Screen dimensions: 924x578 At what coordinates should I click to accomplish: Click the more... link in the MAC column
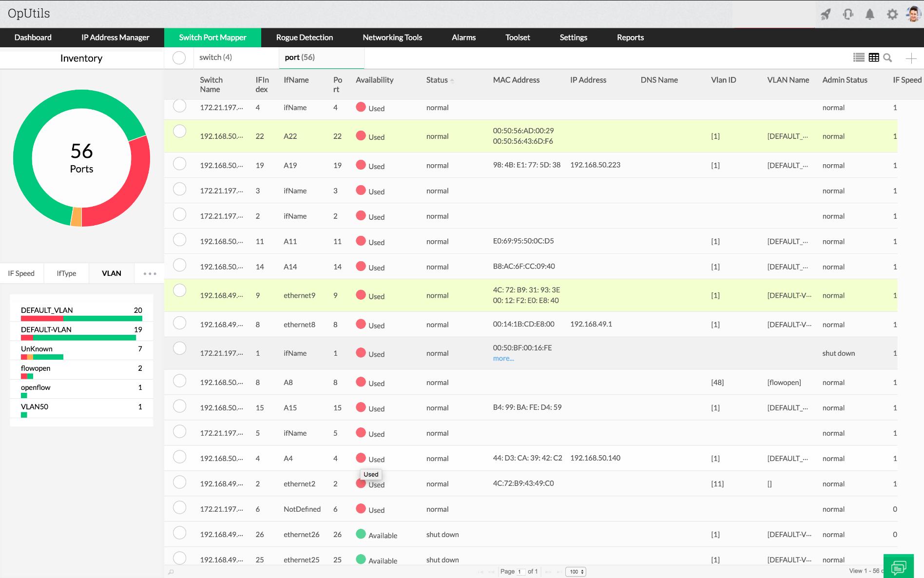(x=503, y=359)
